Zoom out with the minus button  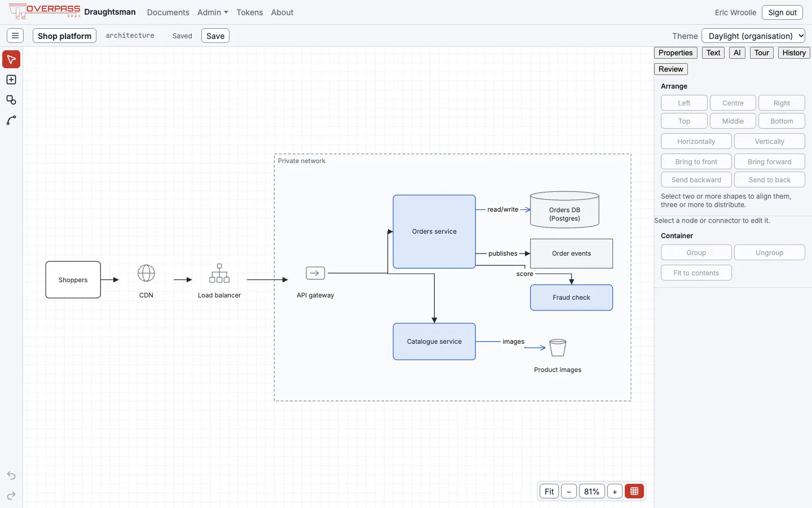pyautogui.click(x=569, y=491)
